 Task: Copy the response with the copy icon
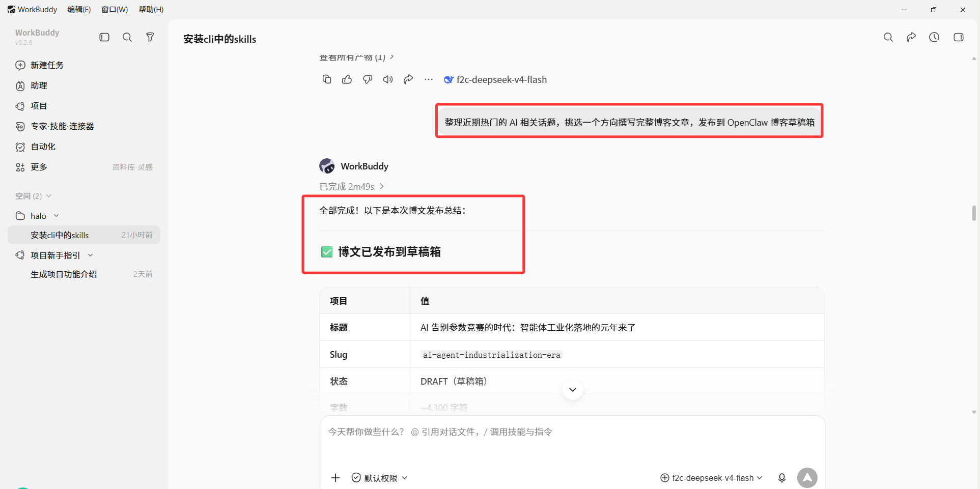[327, 79]
